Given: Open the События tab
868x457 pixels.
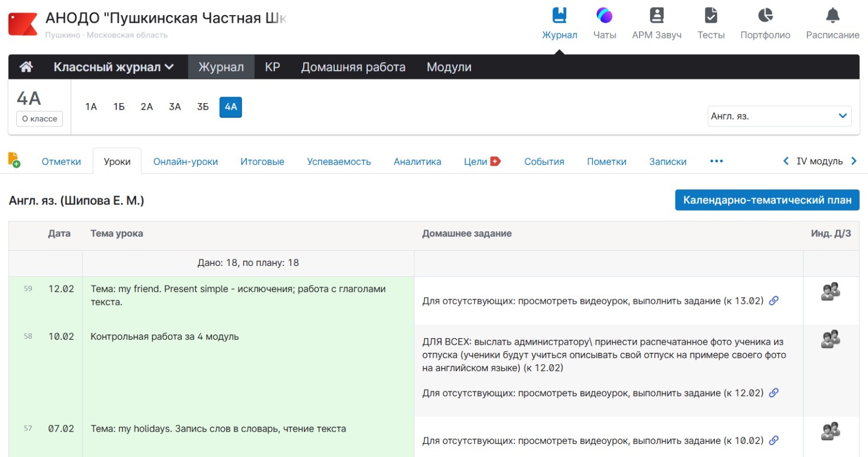Looking at the screenshot, I should (544, 162).
